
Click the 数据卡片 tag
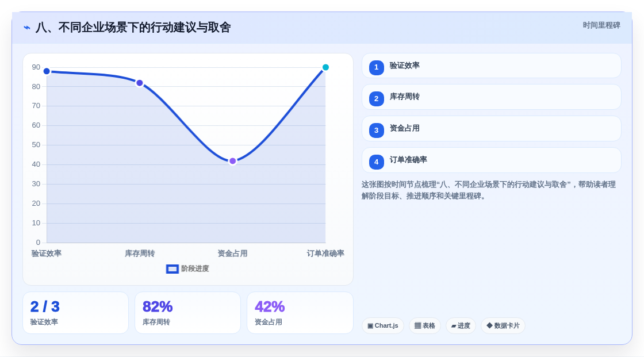(503, 326)
